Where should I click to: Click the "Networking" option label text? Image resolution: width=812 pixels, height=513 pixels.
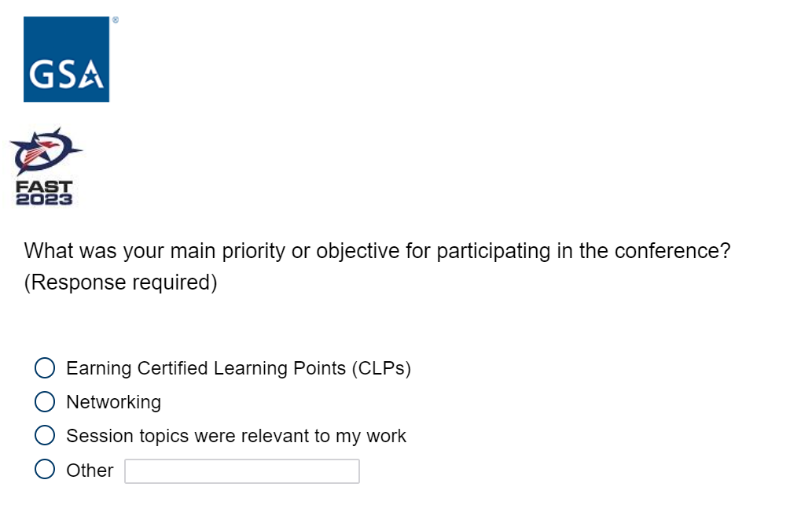(x=113, y=402)
